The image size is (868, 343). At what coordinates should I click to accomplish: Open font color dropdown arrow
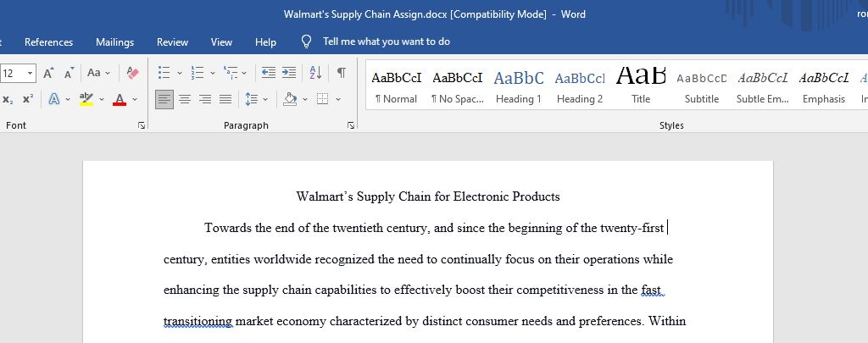[134, 100]
